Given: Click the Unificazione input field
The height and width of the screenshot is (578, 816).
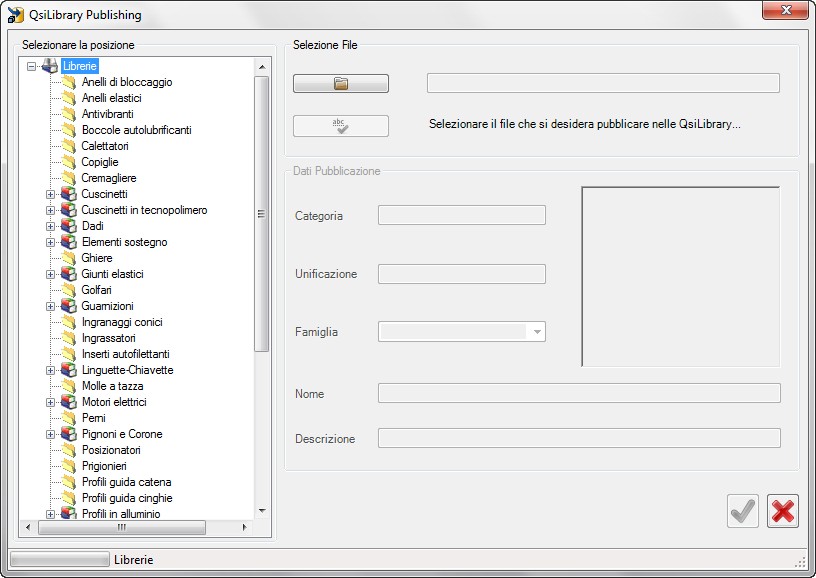Looking at the screenshot, I should coord(462,274).
